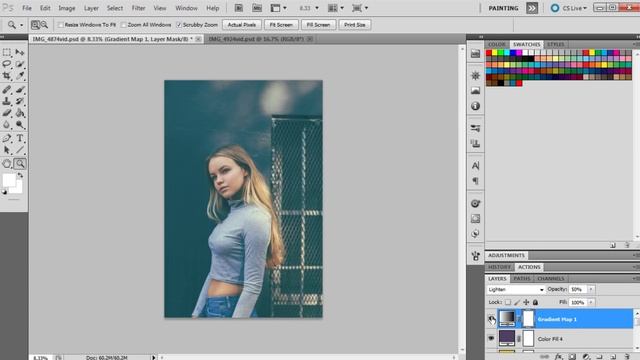Screen dimensions: 640x360
Task: Toggle lock transparent pixels
Action: [x=508, y=302]
